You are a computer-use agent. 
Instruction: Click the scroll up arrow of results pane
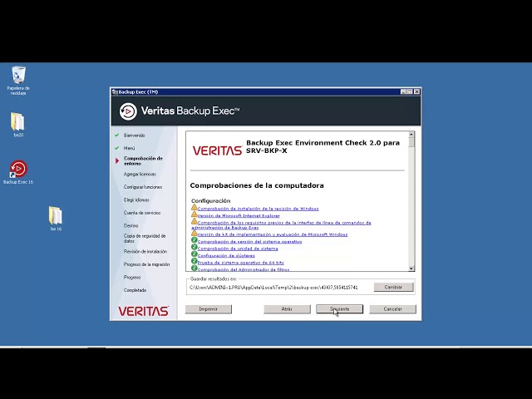click(411, 135)
